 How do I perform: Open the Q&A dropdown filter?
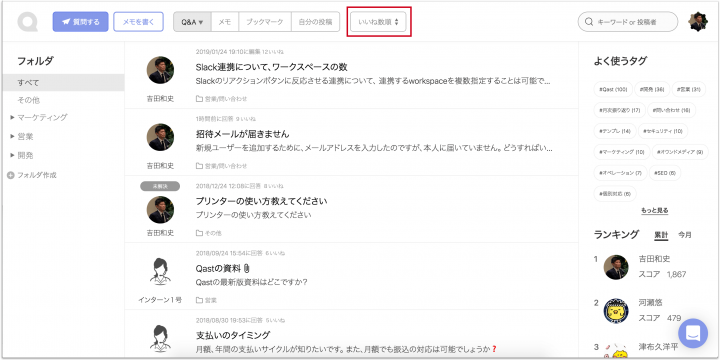192,22
